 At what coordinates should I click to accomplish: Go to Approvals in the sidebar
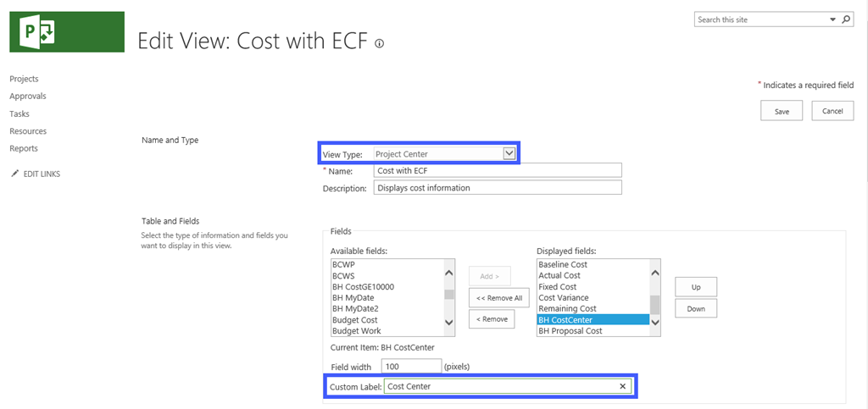[x=28, y=97]
